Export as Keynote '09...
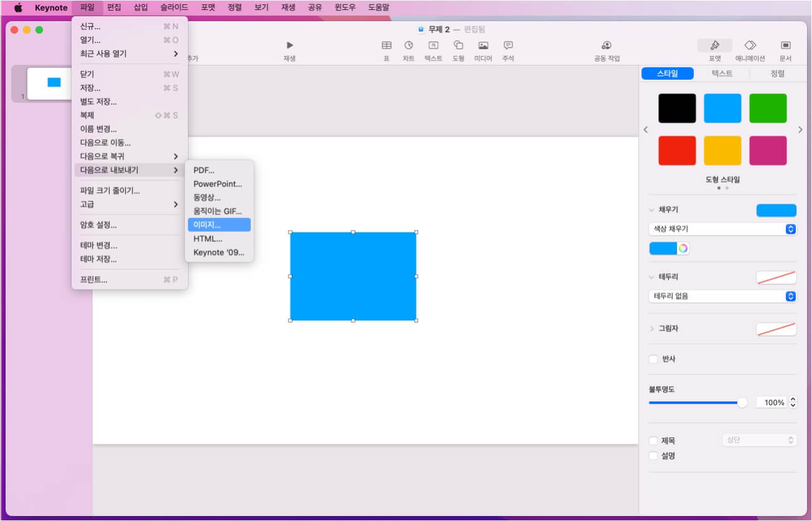This screenshot has height=521, width=812. coord(219,252)
